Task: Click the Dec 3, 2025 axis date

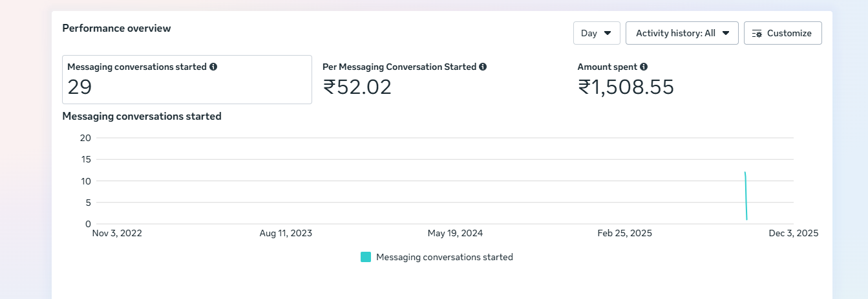Action: [793, 233]
